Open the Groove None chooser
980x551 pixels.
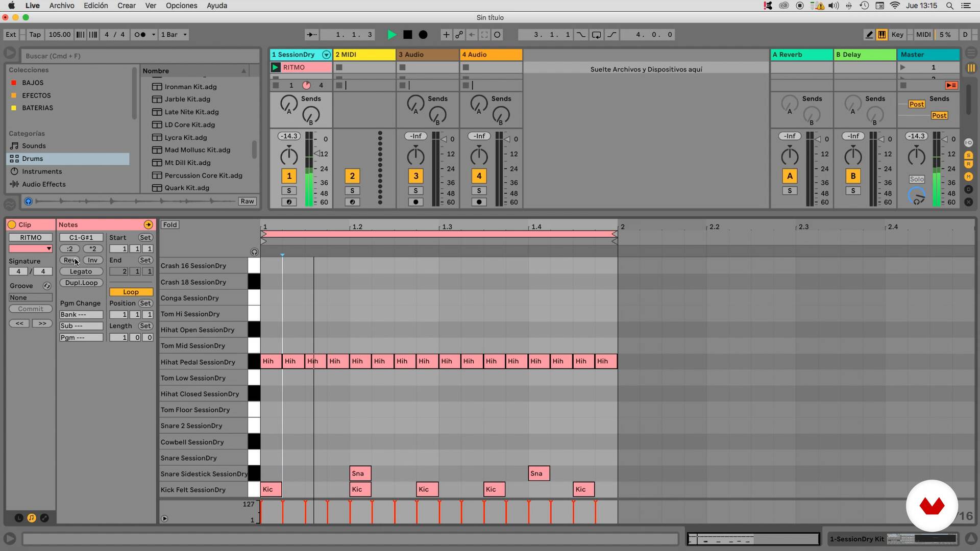pos(31,297)
